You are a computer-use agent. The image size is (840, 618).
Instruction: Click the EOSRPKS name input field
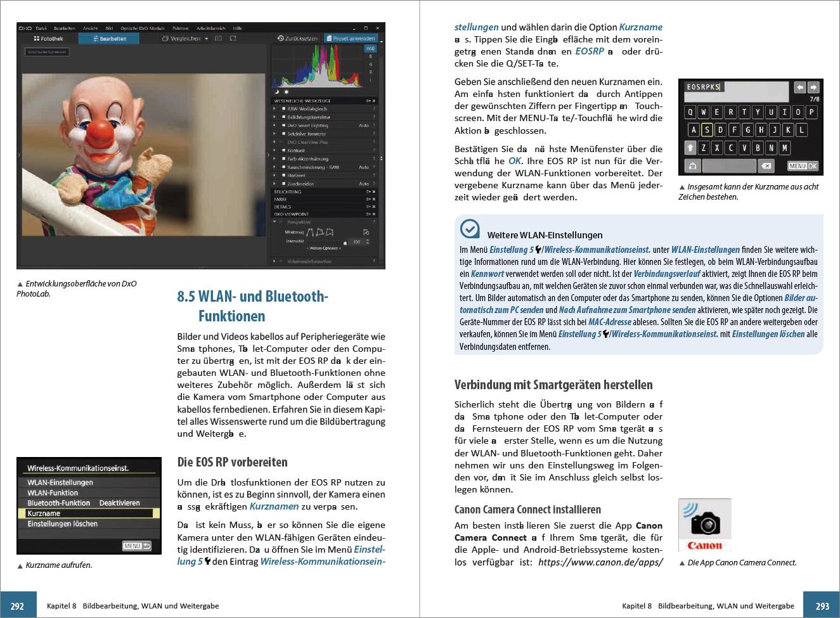736,91
